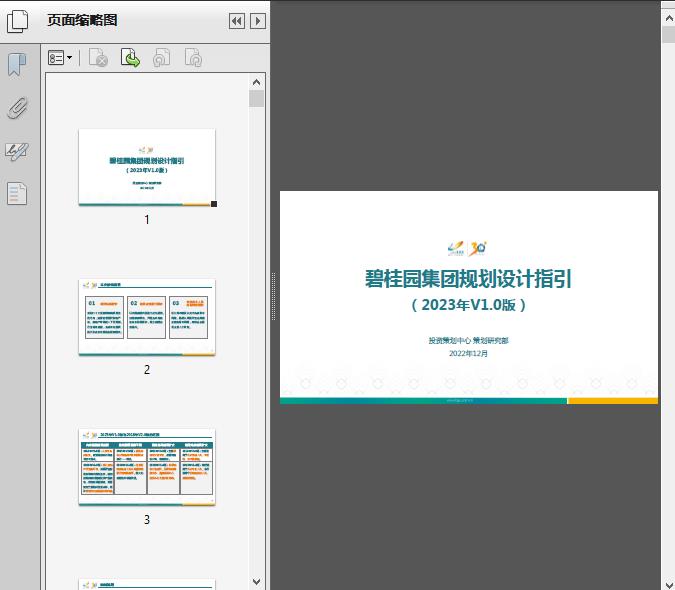Select page 1 thumbnail

(x=147, y=167)
